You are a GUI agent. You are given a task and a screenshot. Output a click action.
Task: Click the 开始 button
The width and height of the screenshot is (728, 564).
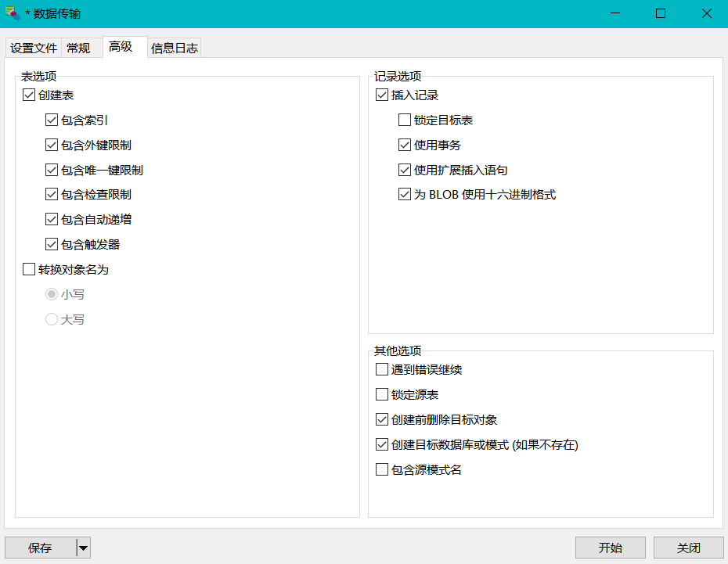(x=611, y=548)
